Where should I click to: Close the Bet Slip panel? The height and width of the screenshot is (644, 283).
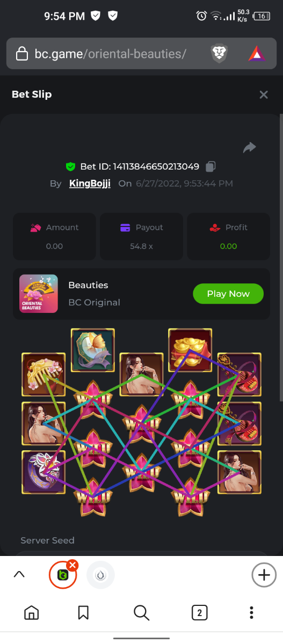pyautogui.click(x=264, y=94)
